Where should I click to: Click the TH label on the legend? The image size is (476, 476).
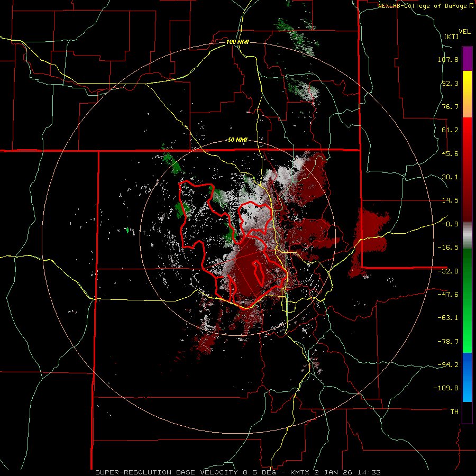click(454, 412)
